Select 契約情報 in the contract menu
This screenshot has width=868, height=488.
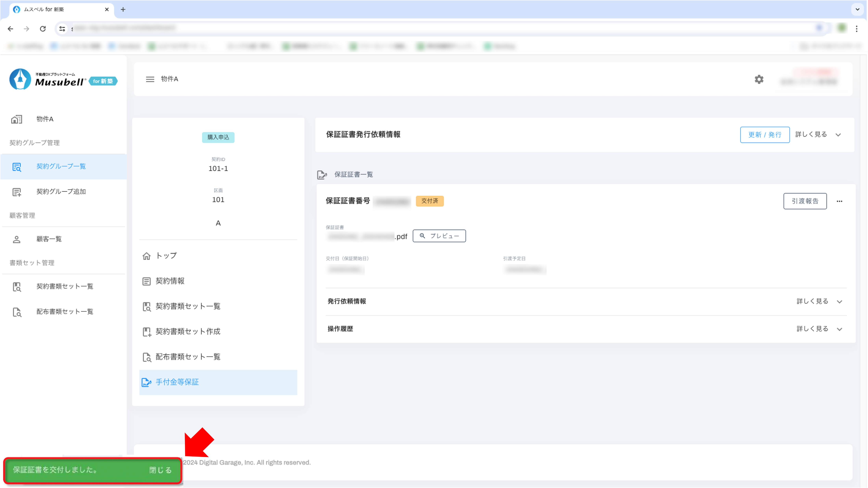[x=170, y=281]
